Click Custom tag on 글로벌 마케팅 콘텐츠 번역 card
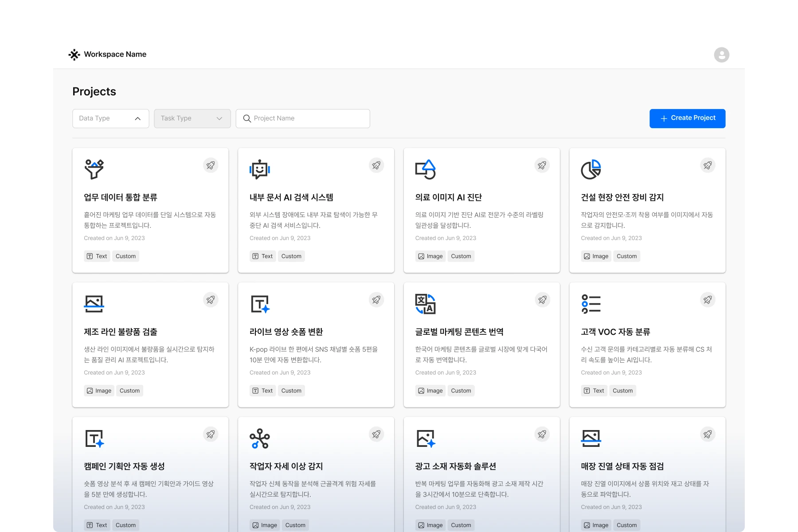Screen dimensions: 798x532 (461, 391)
